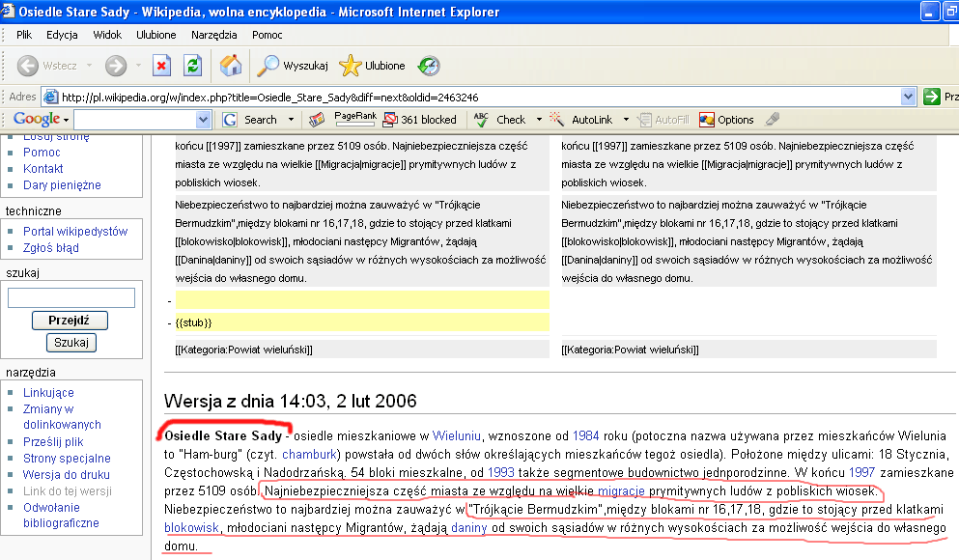Viewport: 959px width, 560px height.
Task: Open the address bar dropdown
Action: pyautogui.click(x=908, y=97)
